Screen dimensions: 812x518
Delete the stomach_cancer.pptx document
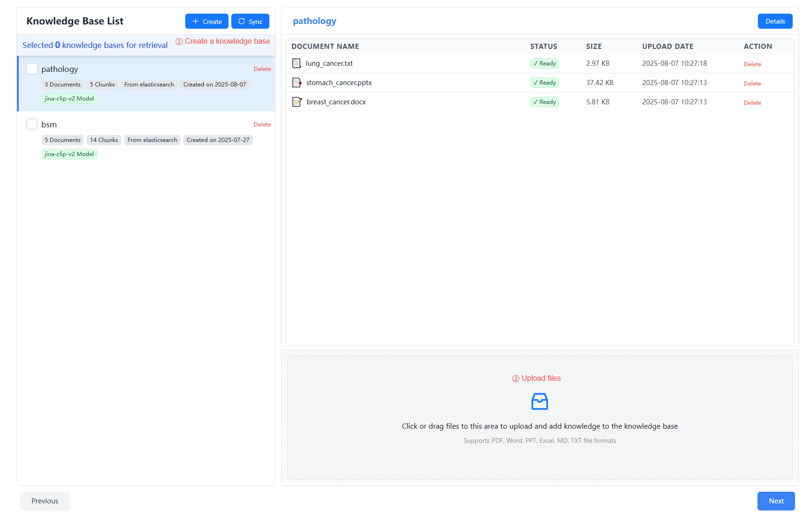[752, 84]
